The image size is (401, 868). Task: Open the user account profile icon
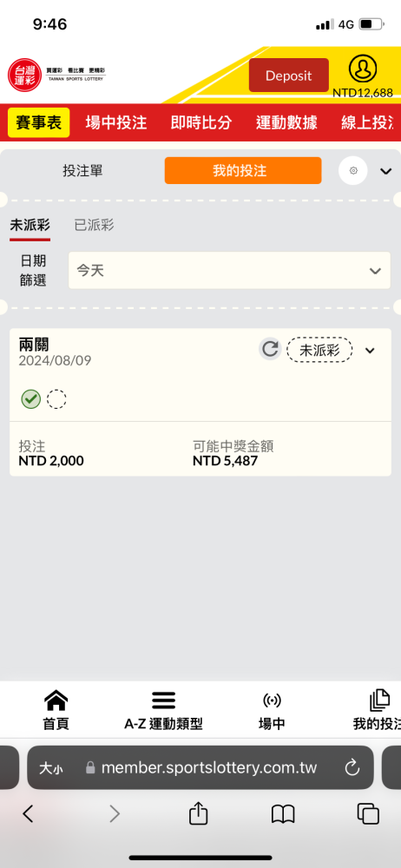(363, 69)
